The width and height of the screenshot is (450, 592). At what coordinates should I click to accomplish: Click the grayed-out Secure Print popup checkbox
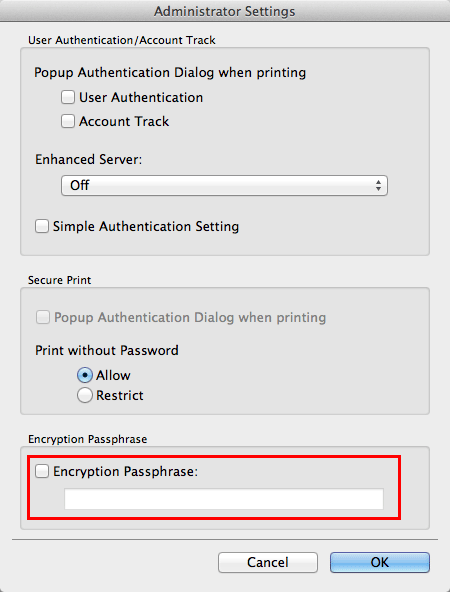pos(43,317)
